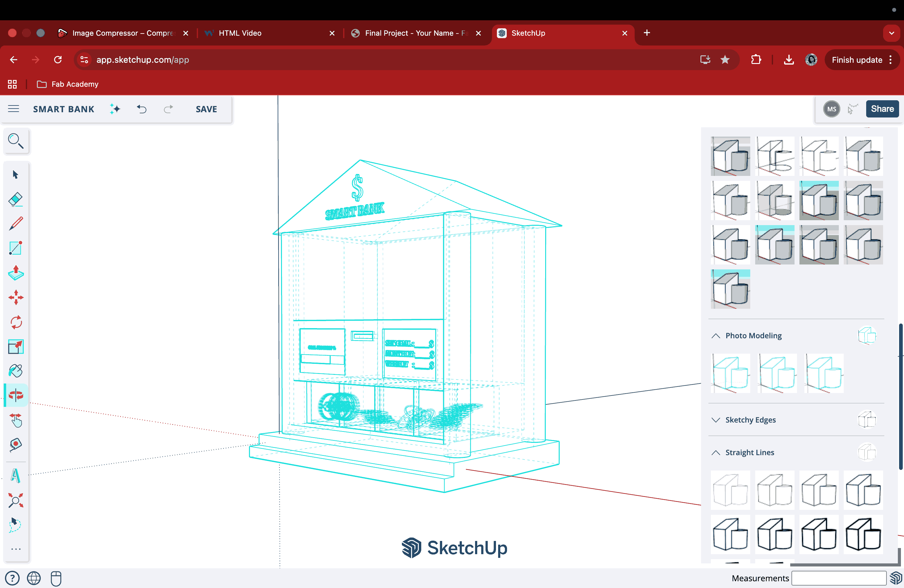Screen dimensions: 904x588
Task: Choose the Move tool
Action: (x=16, y=297)
